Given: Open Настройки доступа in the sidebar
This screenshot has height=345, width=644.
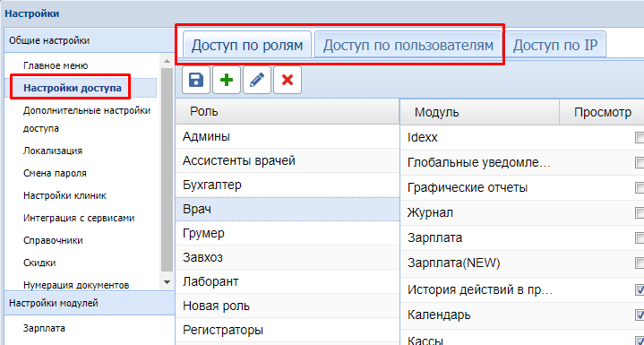Looking at the screenshot, I should pyautogui.click(x=73, y=88).
